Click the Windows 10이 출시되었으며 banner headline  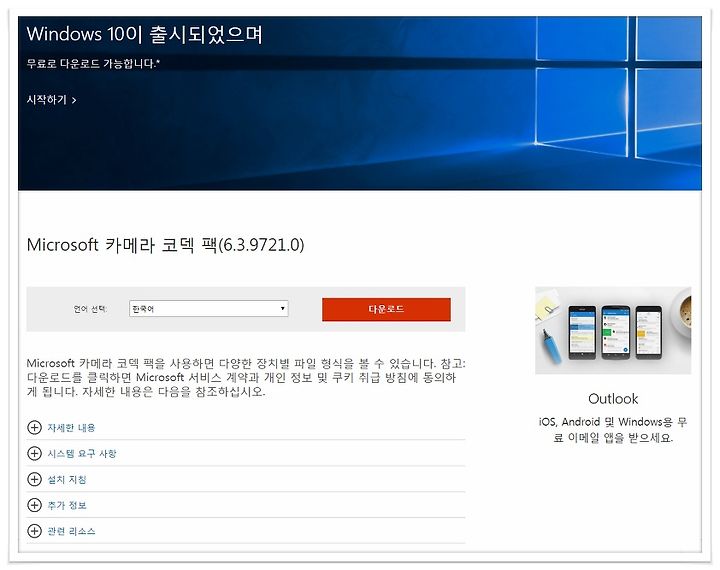[x=145, y=34]
